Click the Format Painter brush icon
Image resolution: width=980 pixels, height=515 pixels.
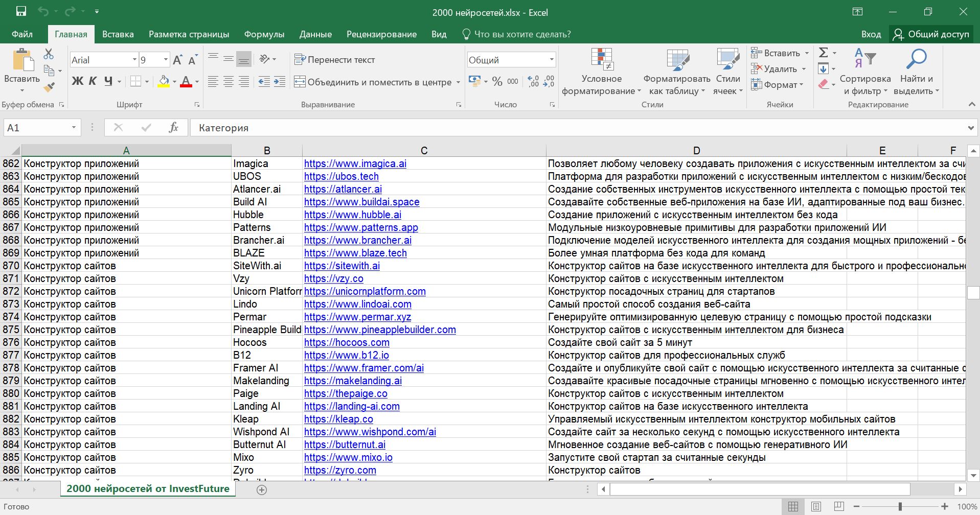(49, 87)
